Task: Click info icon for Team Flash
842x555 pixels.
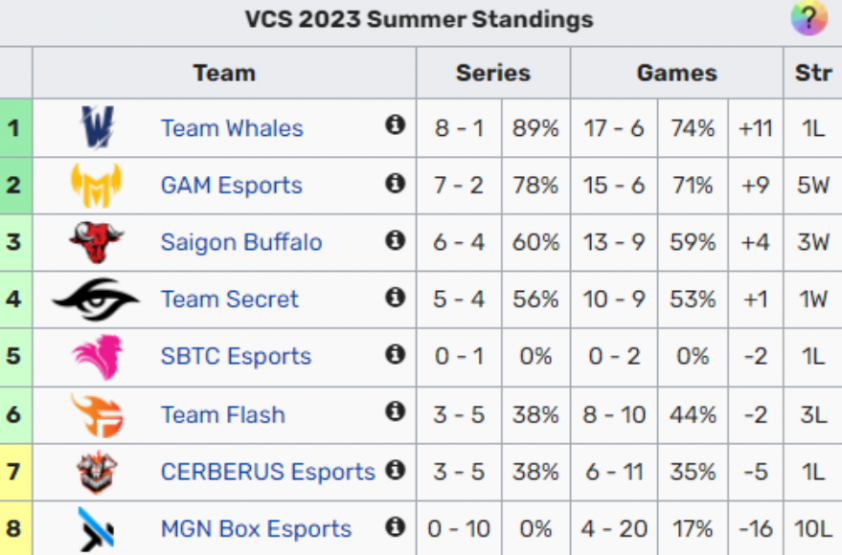Action: (395, 412)
